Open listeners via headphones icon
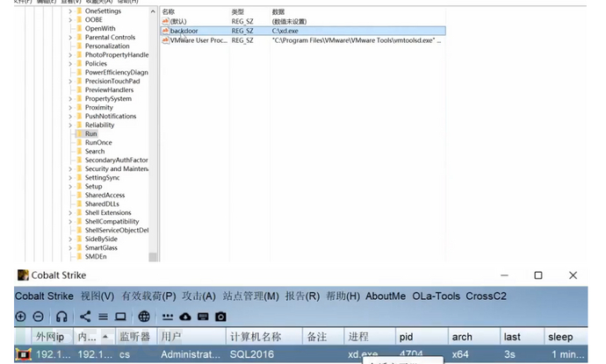The width and height of the screenshot is (606, 364). click(61, 317)
